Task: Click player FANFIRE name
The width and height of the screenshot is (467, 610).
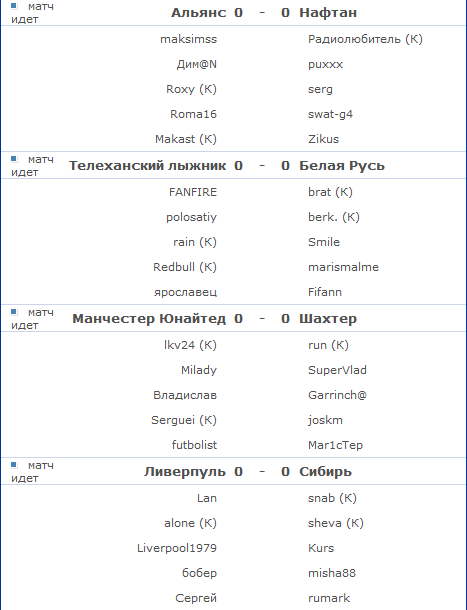Action: pos(193,192)
